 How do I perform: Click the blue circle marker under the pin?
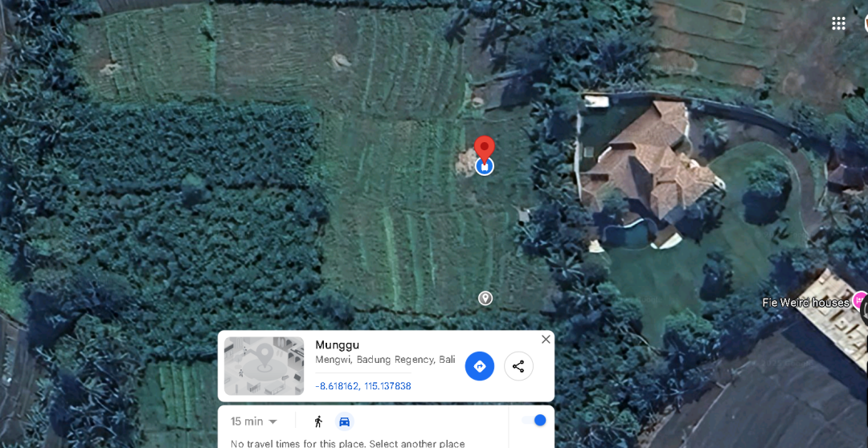click(x=485, y=166)
